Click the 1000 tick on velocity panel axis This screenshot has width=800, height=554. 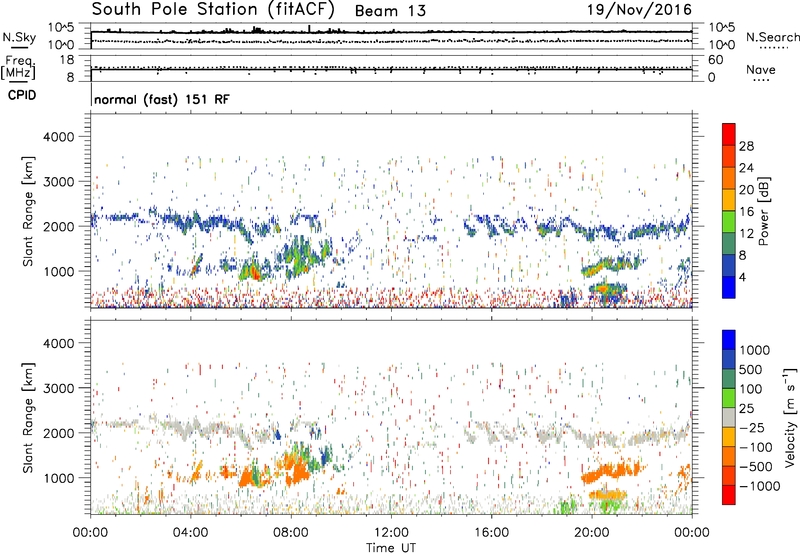pyautogui.click(x=59, y=478)
